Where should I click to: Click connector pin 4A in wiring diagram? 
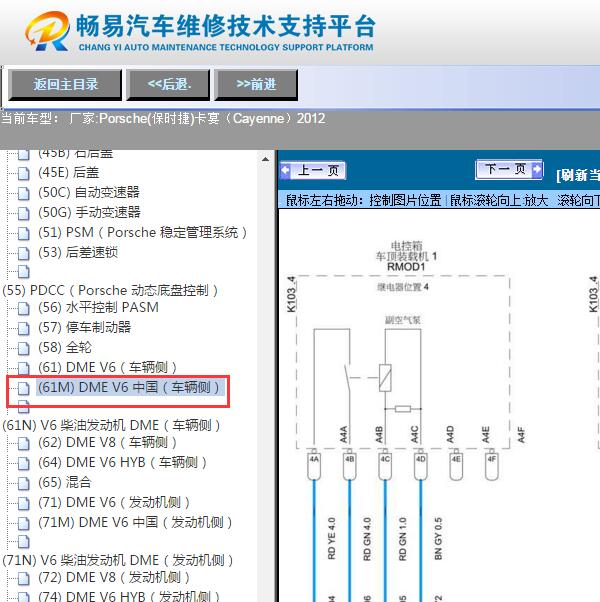coord(314,465)
